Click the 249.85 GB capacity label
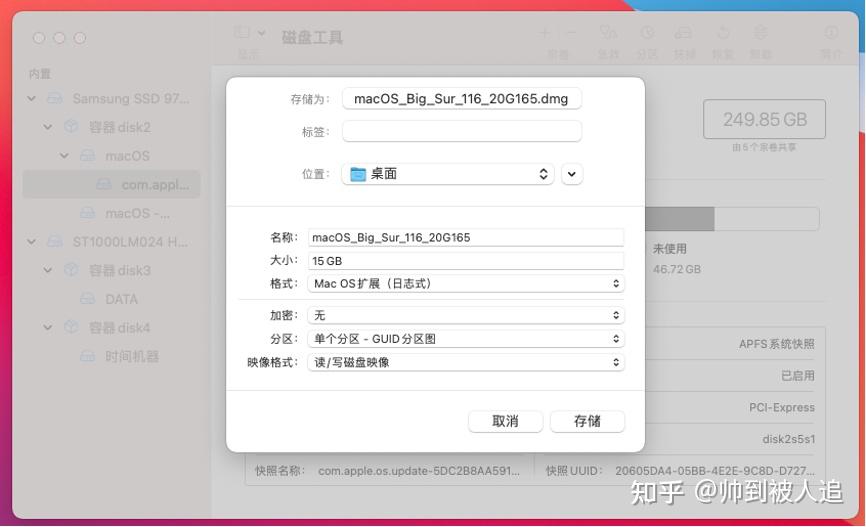 (x=765, y=119)
